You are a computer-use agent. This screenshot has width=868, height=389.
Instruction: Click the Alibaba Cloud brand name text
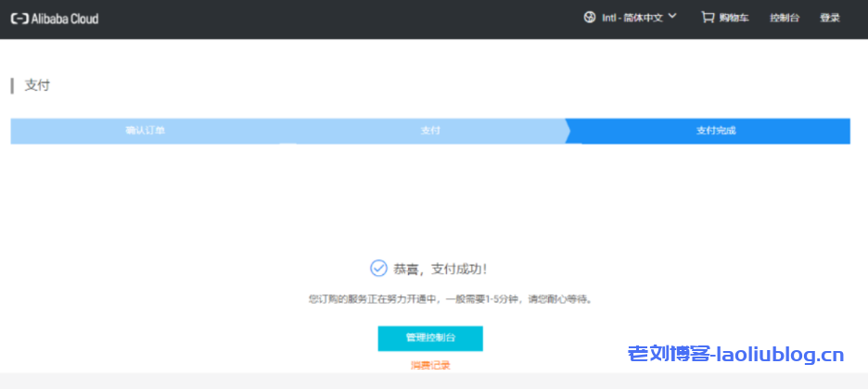[63, 18]
